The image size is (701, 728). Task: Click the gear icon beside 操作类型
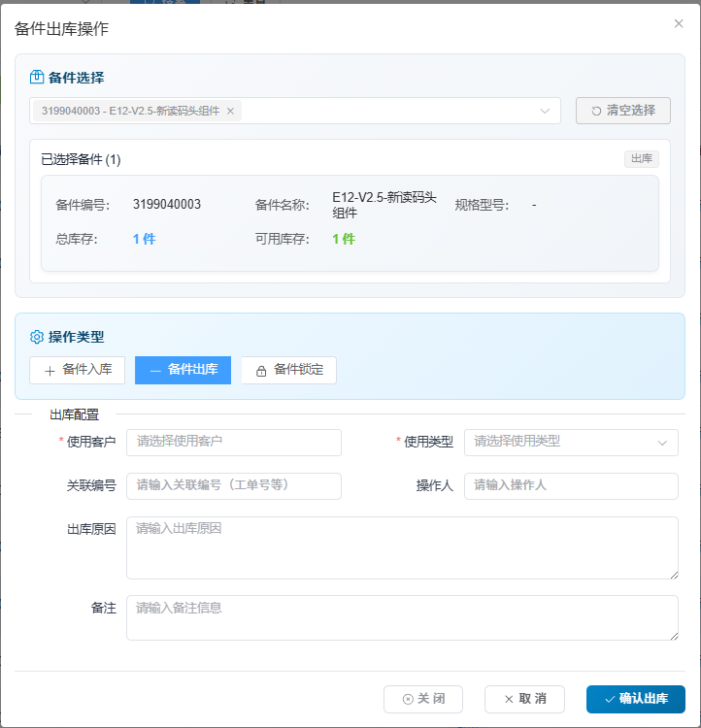(37, 337)
